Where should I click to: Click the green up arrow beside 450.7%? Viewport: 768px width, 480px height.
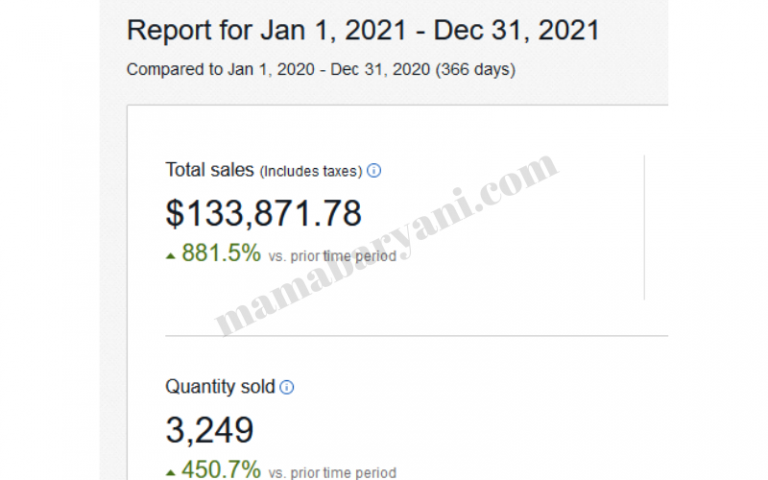pos(171,472)
